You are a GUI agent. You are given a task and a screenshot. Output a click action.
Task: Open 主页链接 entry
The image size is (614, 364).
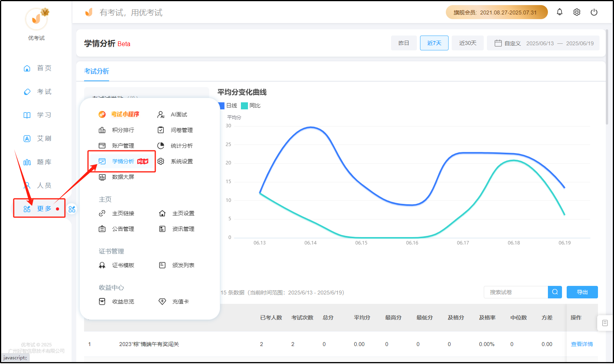click(x=116, y=213)
